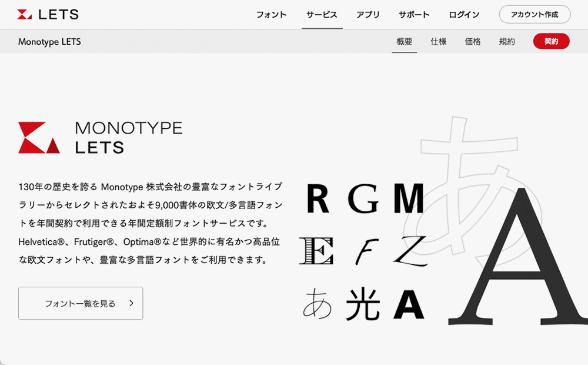Click the Monotype LETS breadcrumb label
Screen dimensions: 588x365
tap(50, 41)
